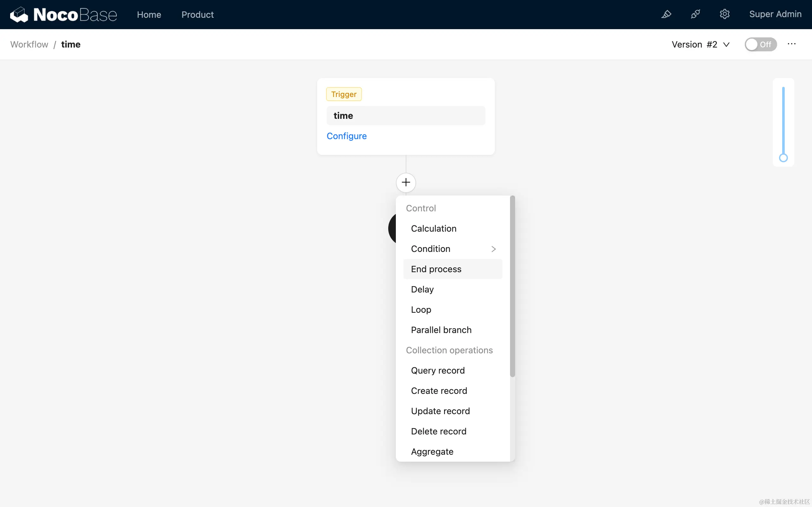Click the Configure link in trigger
This screenshot has height=507, width=812.
346,136
